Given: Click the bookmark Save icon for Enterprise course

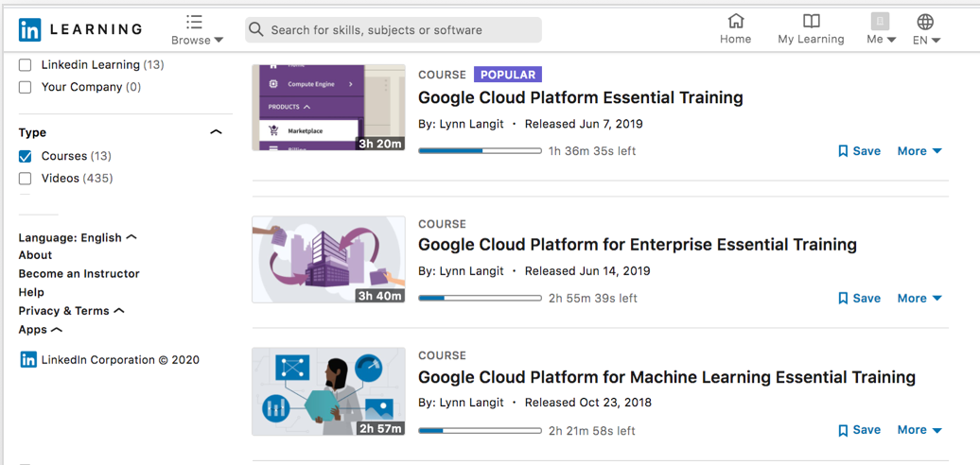Looking at the screenshot, I should (x=843, y=299).
